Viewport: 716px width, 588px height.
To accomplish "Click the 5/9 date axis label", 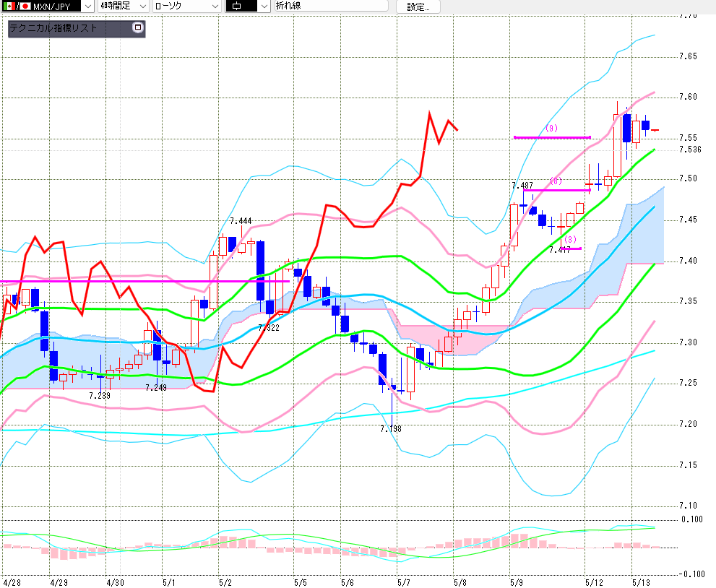I will point(517,582).
